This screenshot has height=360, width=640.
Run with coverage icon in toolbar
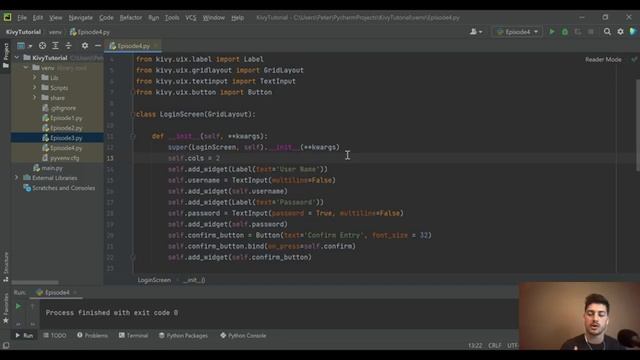pos(578,32)
